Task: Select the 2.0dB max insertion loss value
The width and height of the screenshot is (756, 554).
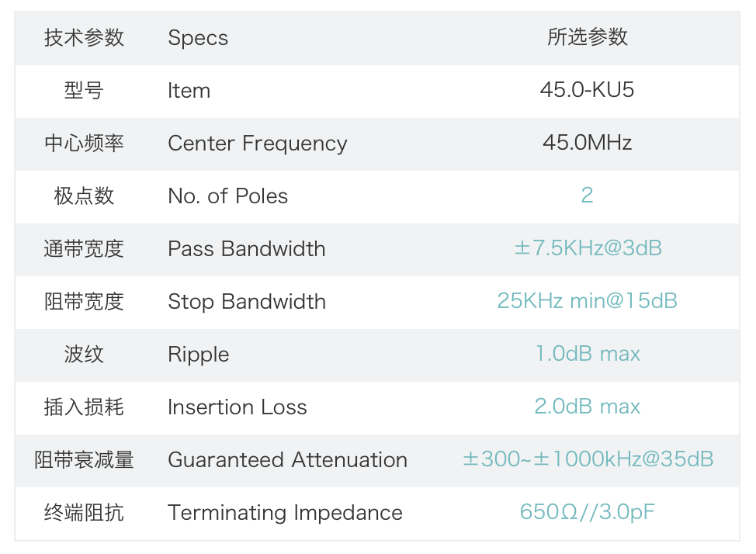Action: 587,407
